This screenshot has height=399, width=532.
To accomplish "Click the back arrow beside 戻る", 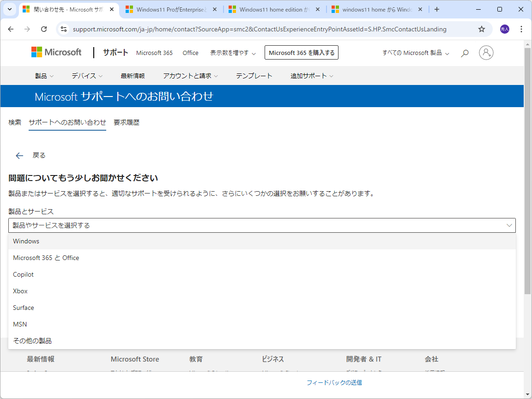I will (x=19, y=155).
